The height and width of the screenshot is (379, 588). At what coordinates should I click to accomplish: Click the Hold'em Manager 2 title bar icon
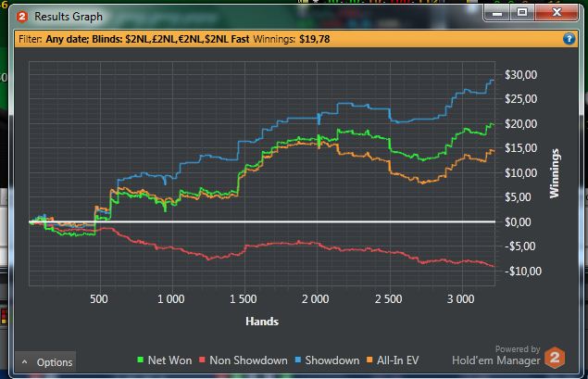pyautogui.click(x=22, y=17)
